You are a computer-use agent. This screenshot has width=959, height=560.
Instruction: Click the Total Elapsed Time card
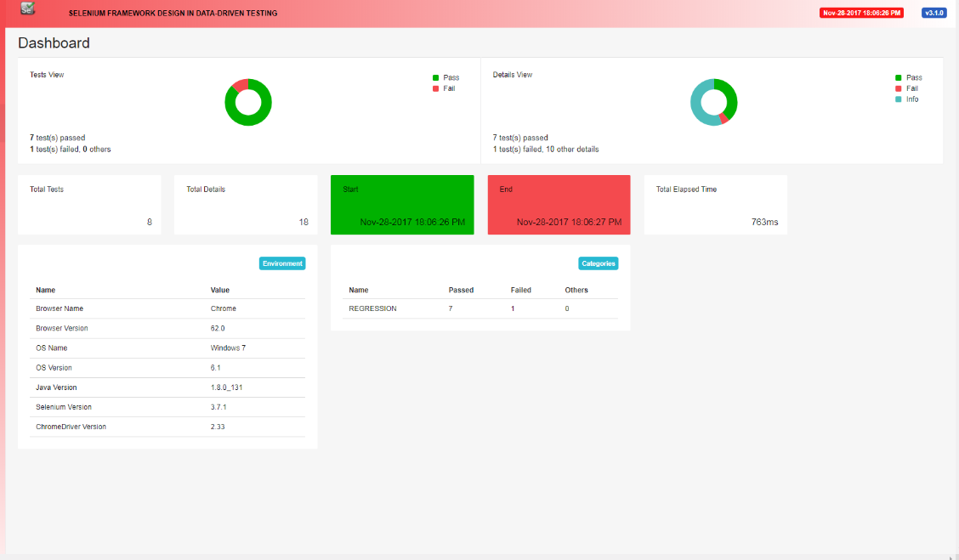(716, 205)
